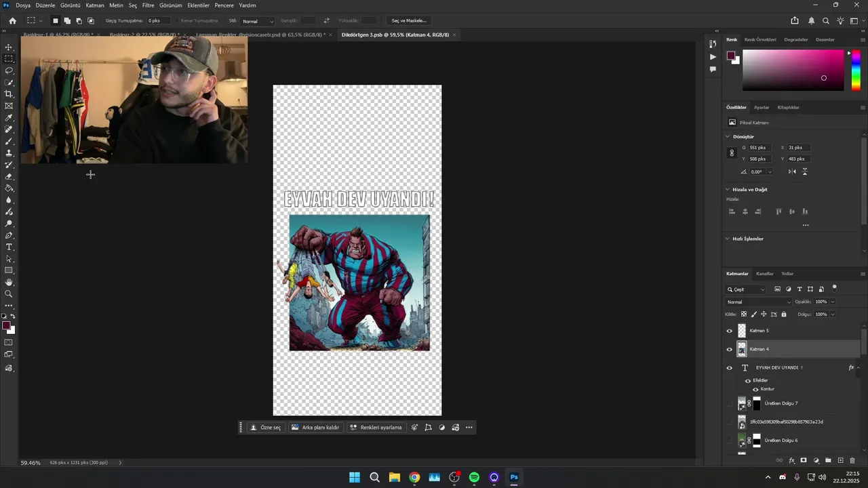The width and height of the screenshot is (868, 488).
Task: Select the Rectangle shape tool
Action: (9, 270)
